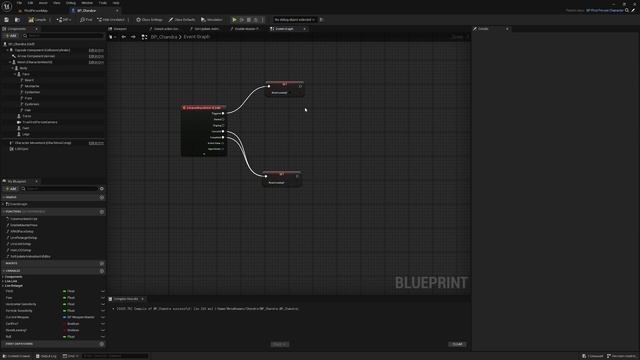Screen dimensions: 640x360
Task: Save the current blueprint asset
Action: tap(7, 20)
